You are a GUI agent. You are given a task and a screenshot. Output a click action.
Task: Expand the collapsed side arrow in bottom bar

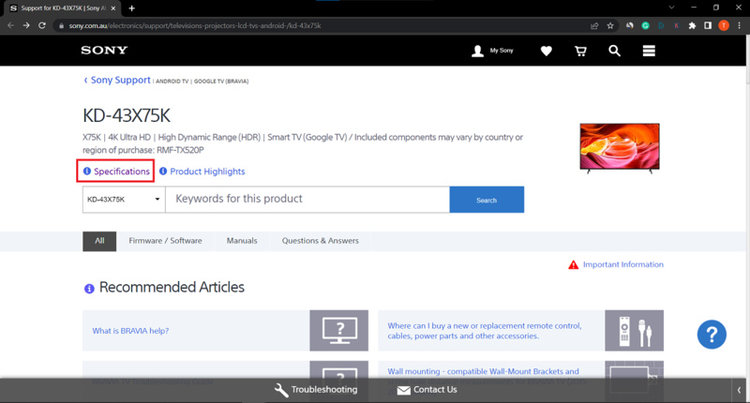[739, 390]
